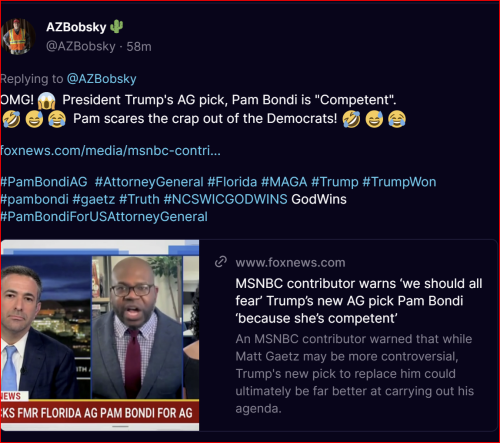Click the chain link icon beside www.foxnews.com

221,262
